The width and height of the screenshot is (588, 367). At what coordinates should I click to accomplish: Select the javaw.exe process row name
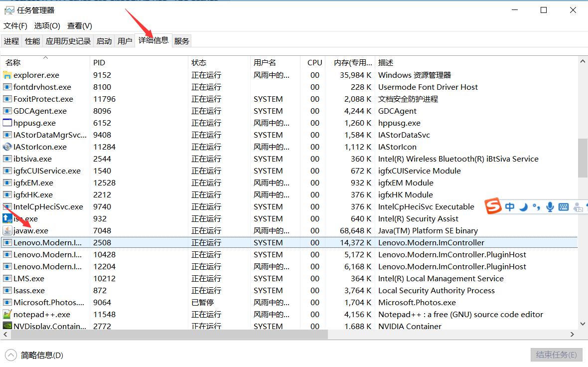[31, 231]
